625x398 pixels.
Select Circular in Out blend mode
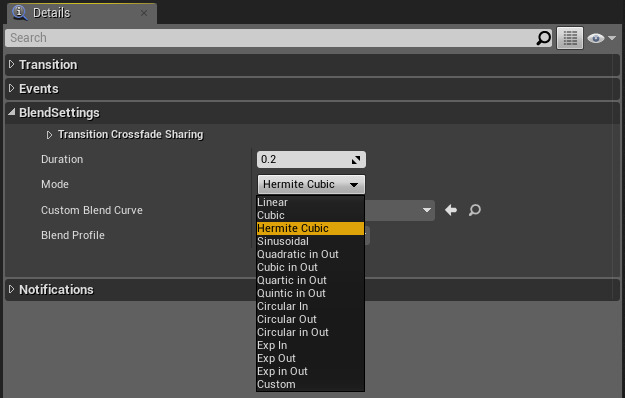click(311, 333)
